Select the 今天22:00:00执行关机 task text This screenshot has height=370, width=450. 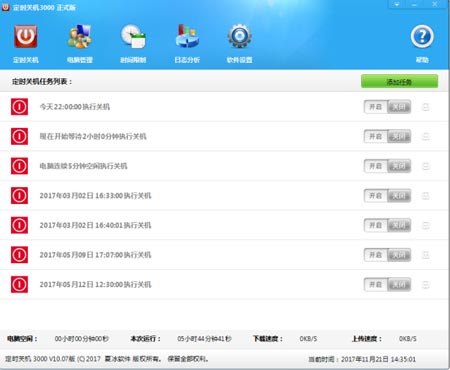pyautogui.click(x=75, y=107)
